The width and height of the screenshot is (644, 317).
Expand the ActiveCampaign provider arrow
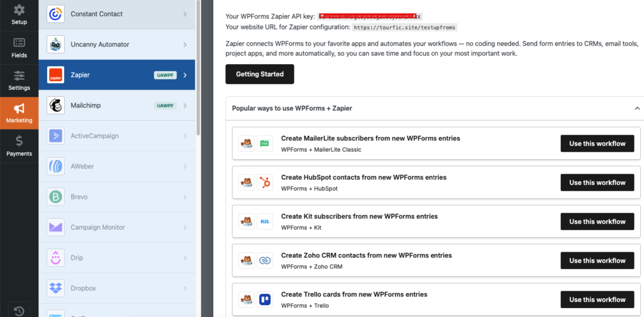click(x=185, y=136)
